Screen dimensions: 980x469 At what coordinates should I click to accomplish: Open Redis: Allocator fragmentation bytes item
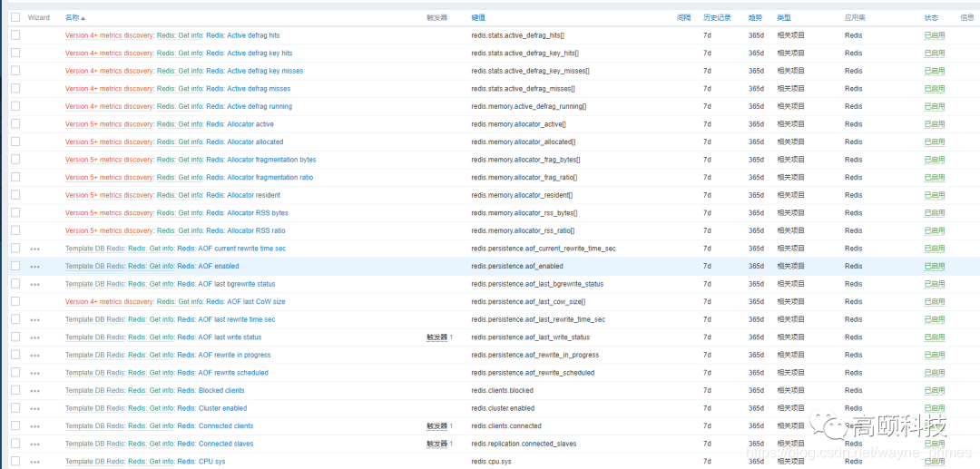260,160
